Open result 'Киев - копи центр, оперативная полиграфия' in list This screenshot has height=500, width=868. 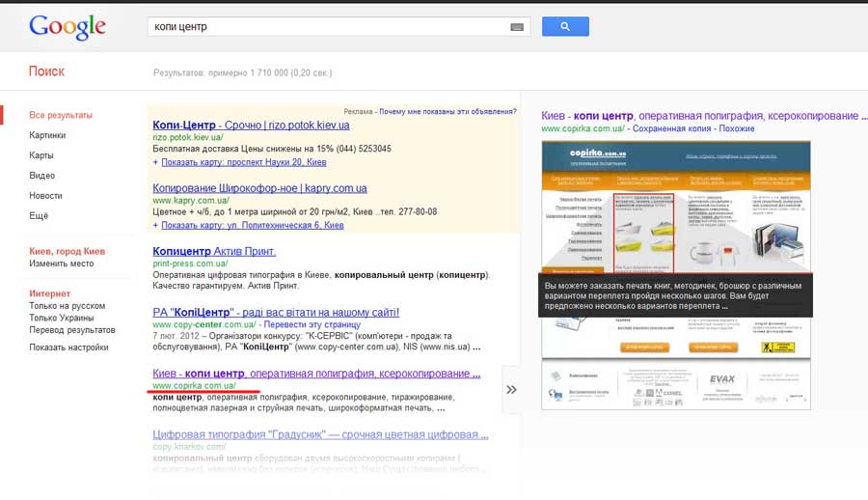[x=316, y=374]
